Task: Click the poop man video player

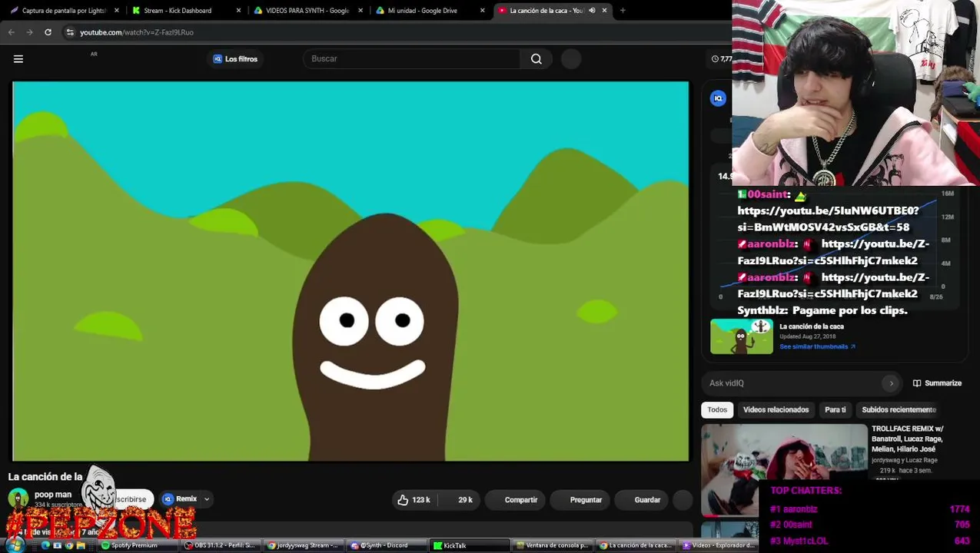Action: point(350,271)
